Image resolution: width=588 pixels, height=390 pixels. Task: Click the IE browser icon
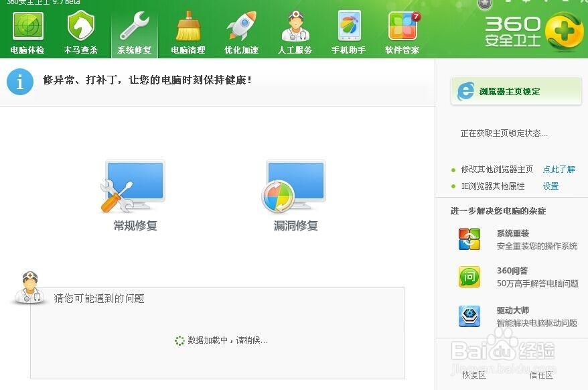point(465,91)
